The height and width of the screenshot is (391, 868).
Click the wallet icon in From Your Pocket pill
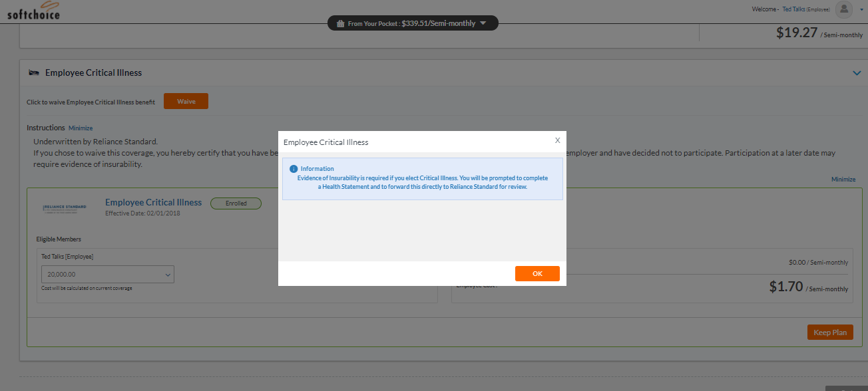340,23
